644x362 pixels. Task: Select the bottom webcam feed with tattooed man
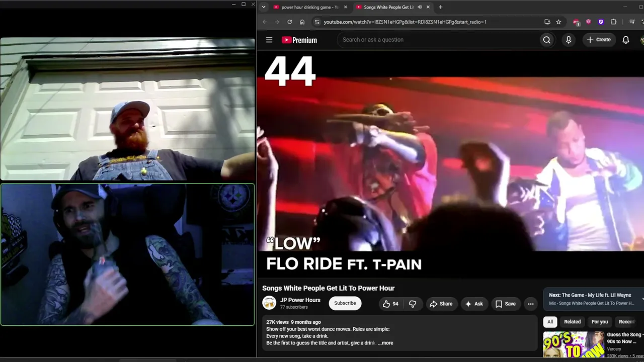tap(127, 254)
